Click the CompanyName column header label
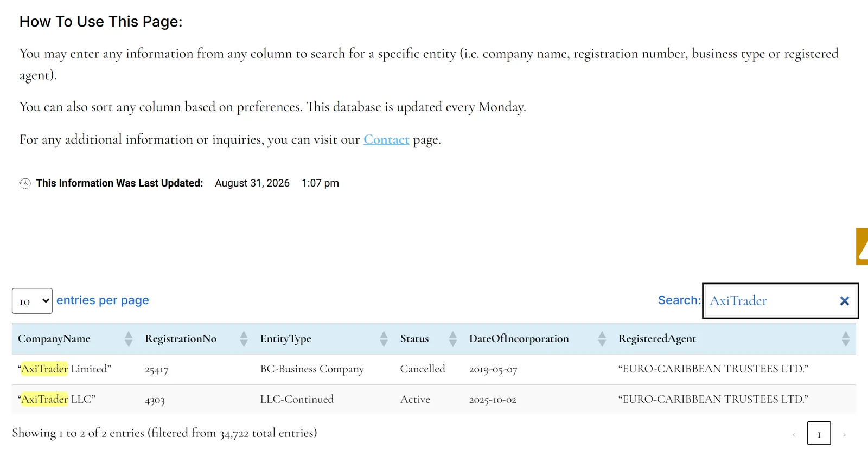 tap(54, 339)
